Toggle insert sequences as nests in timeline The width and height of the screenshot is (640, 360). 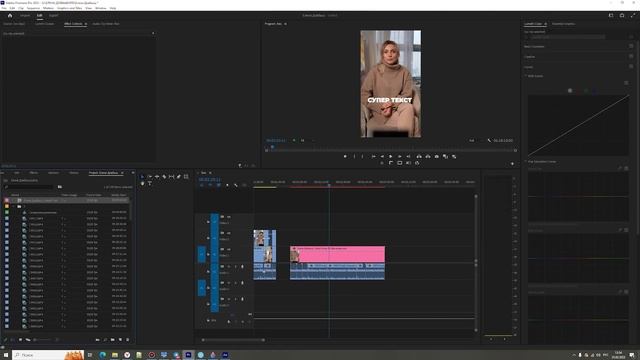pos(202,185)
